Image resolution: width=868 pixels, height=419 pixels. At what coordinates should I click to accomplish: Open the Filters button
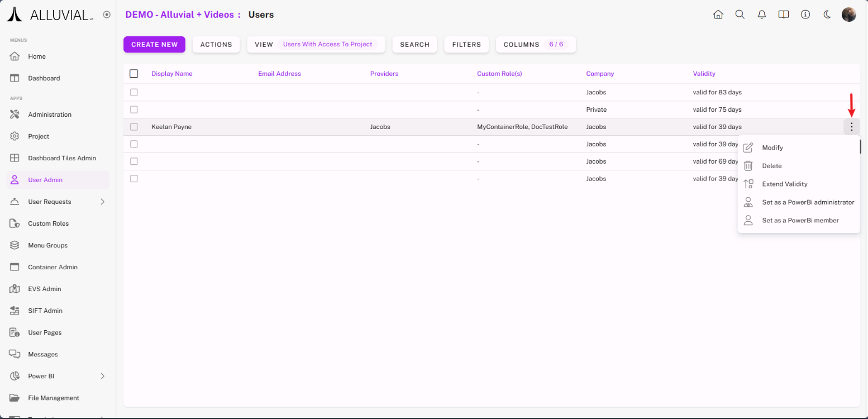pos(466,45)
